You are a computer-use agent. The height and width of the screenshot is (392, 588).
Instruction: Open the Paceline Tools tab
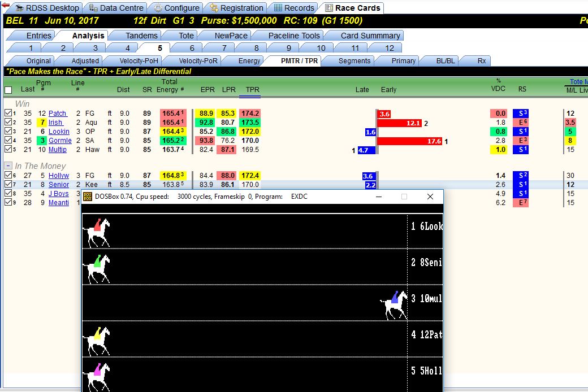pyautogui.click(x=294, y=36)
